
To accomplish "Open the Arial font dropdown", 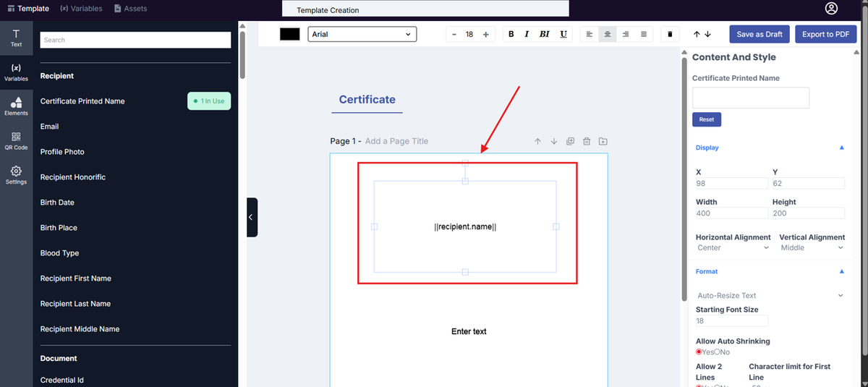I will tap(362, 34).
